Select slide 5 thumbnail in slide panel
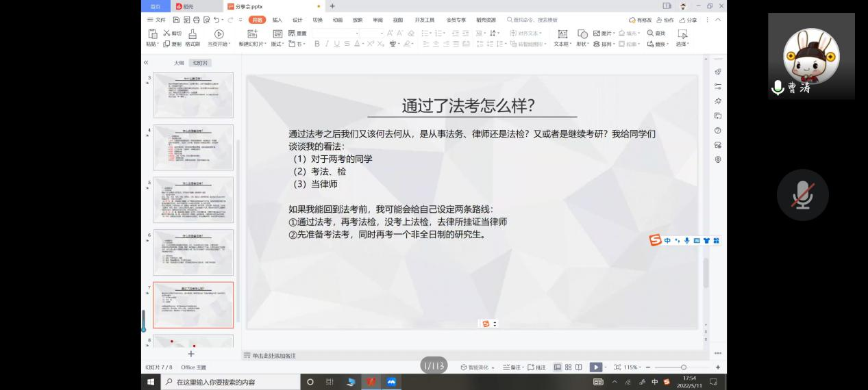The height and width of the screenshot is (390, 868). pos(193,200)
